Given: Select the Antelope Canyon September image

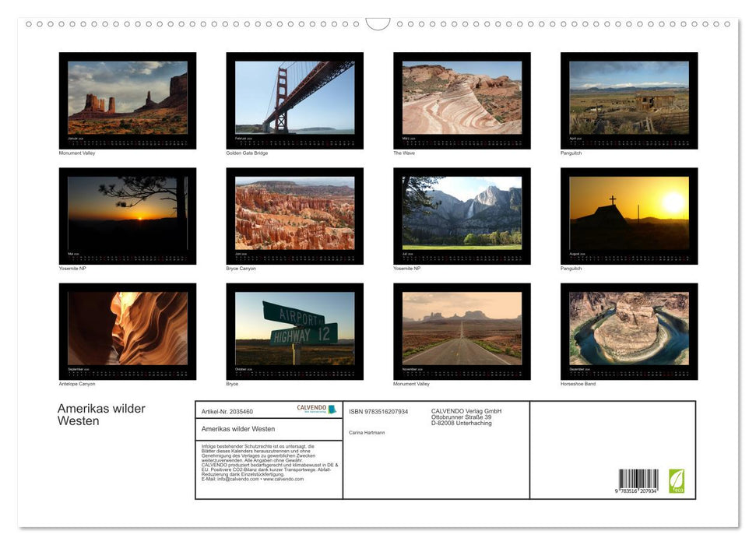Looking at the screenshot, I should tap(128, 330).
